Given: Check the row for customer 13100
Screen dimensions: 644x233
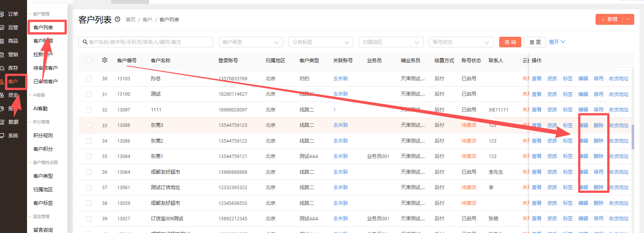Looking at the screenshot, I should click(89, 94).
